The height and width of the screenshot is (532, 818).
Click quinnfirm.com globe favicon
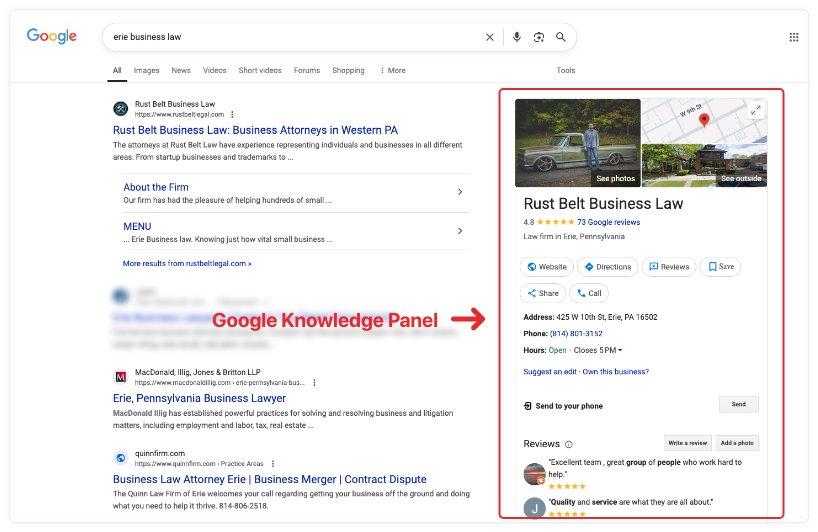click(x=121, y=458)
